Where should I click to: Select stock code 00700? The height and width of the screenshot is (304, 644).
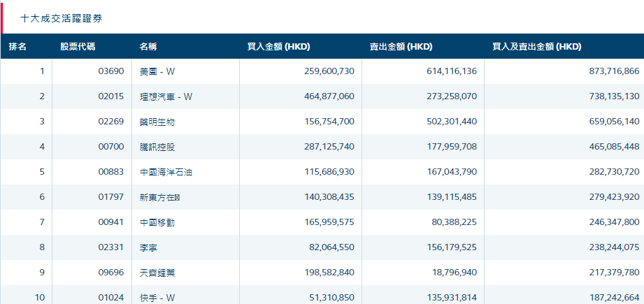click(111, 147)
